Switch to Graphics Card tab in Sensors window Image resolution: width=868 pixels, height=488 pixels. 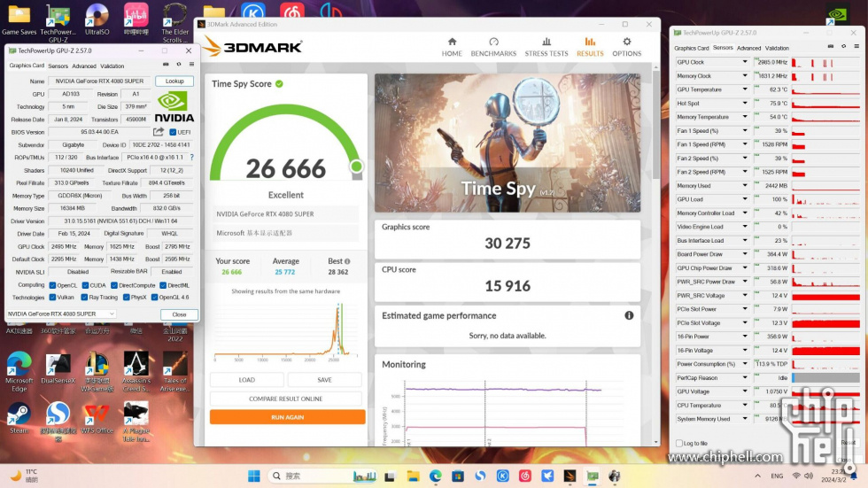point(692,48)
